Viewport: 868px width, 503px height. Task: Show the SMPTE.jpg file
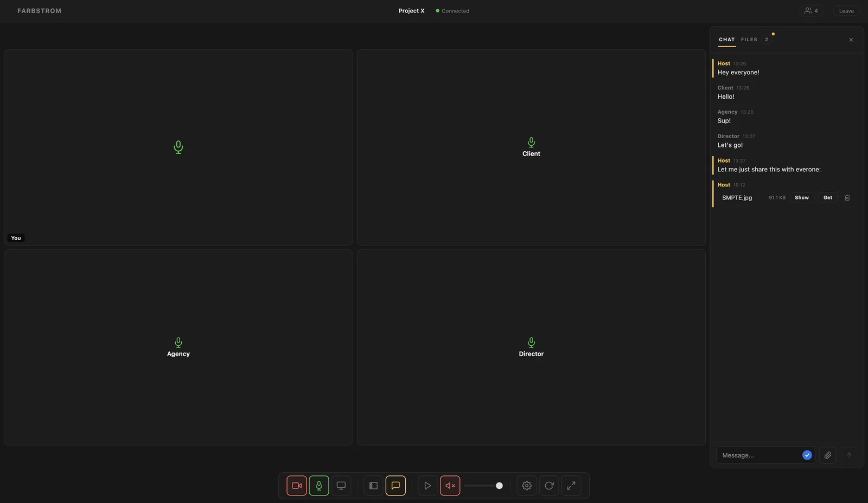(x=802, y=198)
